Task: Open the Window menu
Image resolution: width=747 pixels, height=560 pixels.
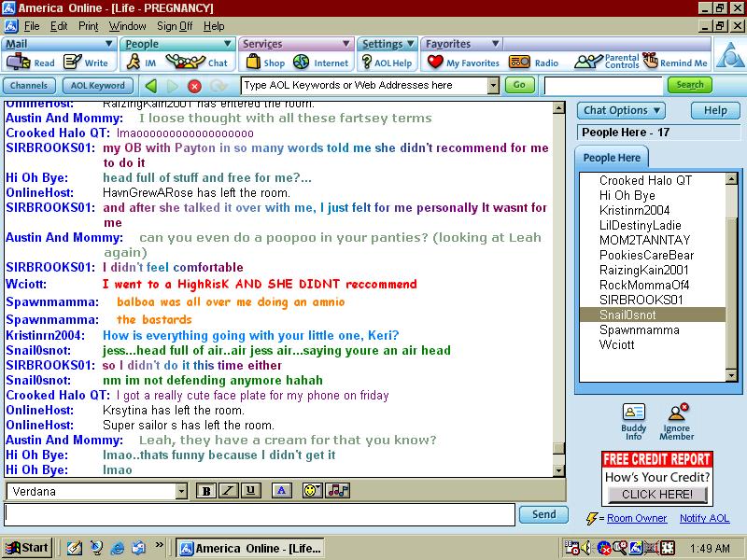Action: 128,26
